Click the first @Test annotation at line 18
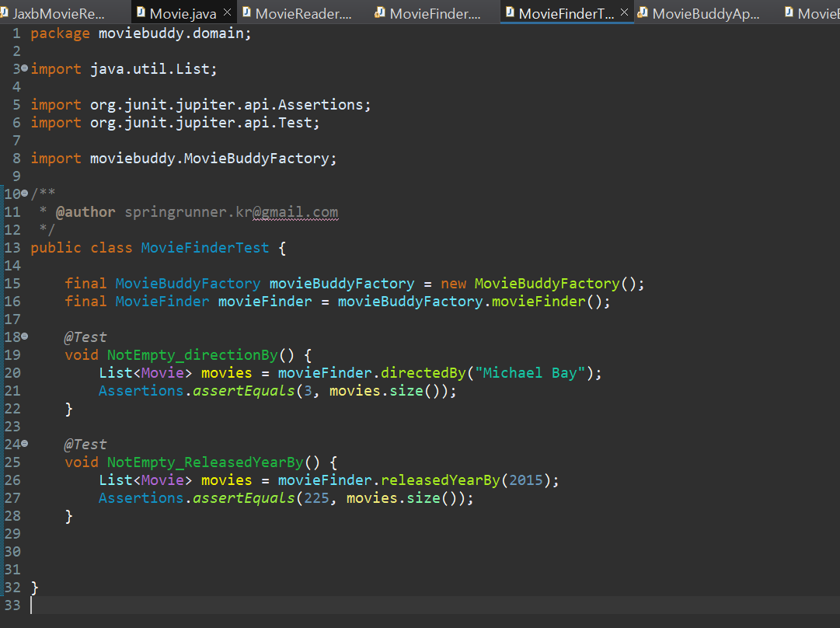The image size is (840, 628). (85, 337)
